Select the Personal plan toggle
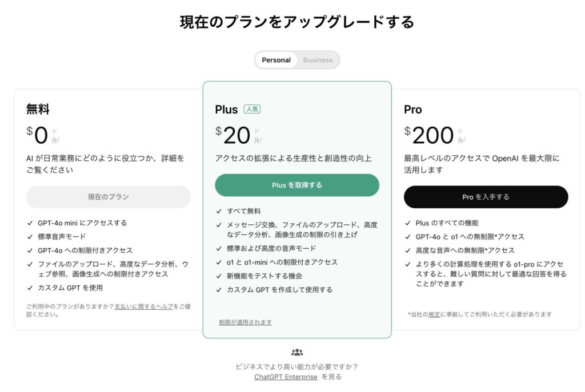Viewport: 585px width, 392px height. click(276, 59)
